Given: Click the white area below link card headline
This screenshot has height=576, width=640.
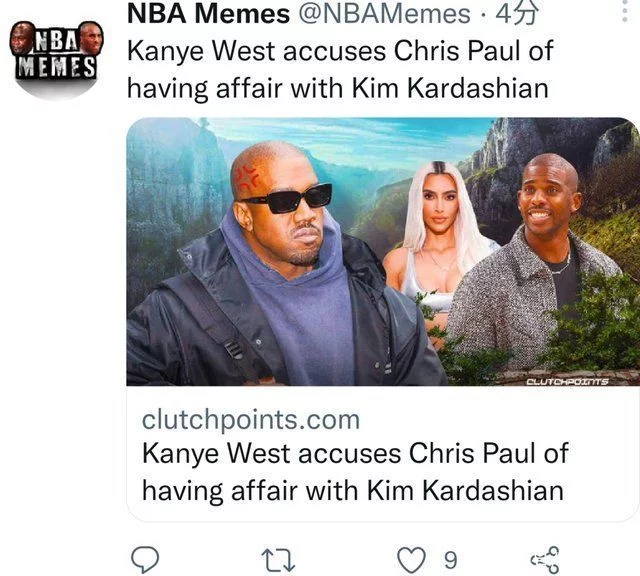Looking at the screenshot, I should (x=383, y=513).
